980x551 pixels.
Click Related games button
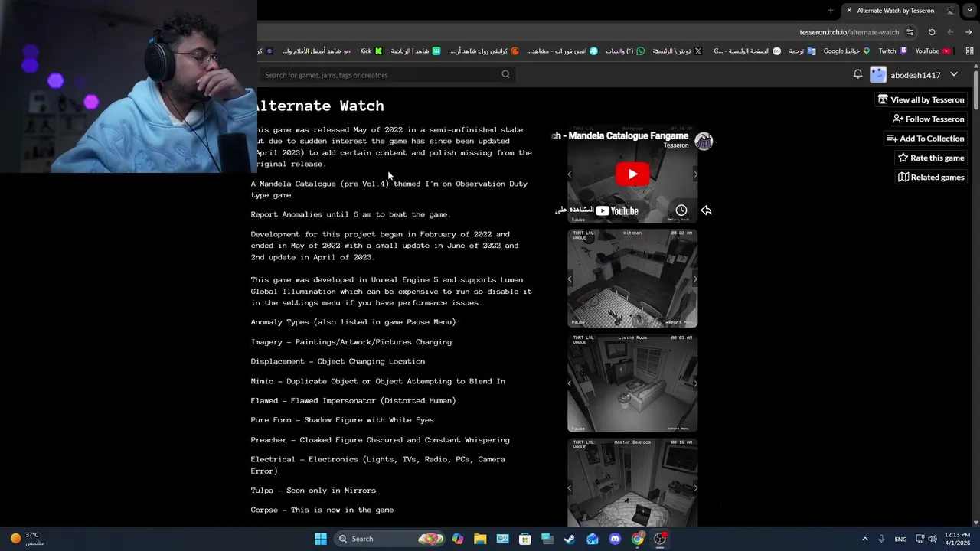[931, 177]
